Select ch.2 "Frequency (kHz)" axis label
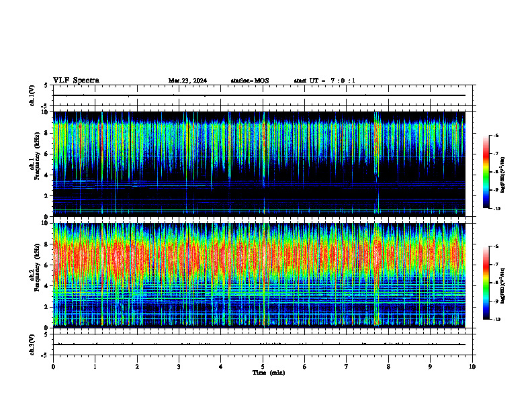The width and height of the screenshot is (532, 411). (38, 267)
